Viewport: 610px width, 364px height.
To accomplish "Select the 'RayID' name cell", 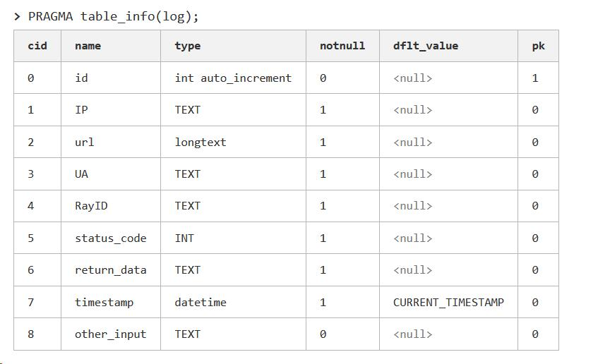I will pos(91,206).
